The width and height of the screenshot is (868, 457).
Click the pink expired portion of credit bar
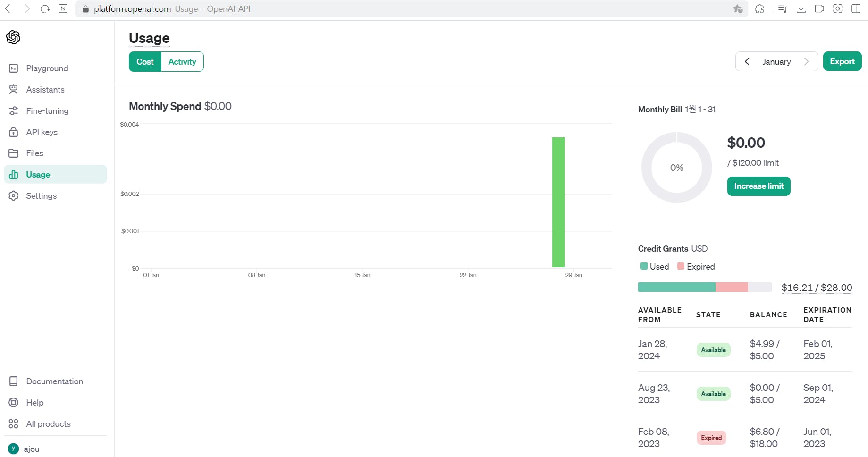(732, 287)
